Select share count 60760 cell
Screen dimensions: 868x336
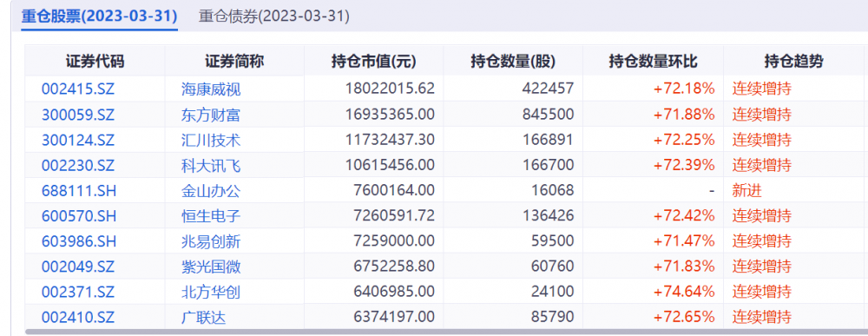pyautogui.click(x=552, y=267)
